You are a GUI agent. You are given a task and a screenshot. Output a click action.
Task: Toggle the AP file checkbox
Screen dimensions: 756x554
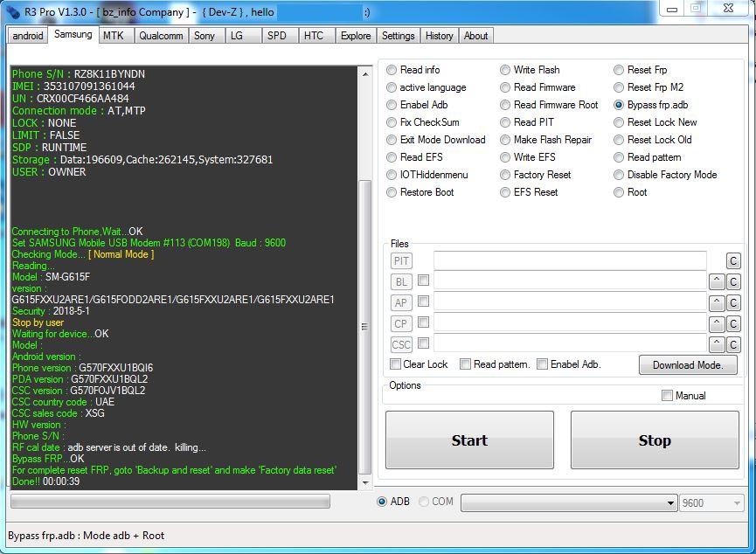(423, 301)
